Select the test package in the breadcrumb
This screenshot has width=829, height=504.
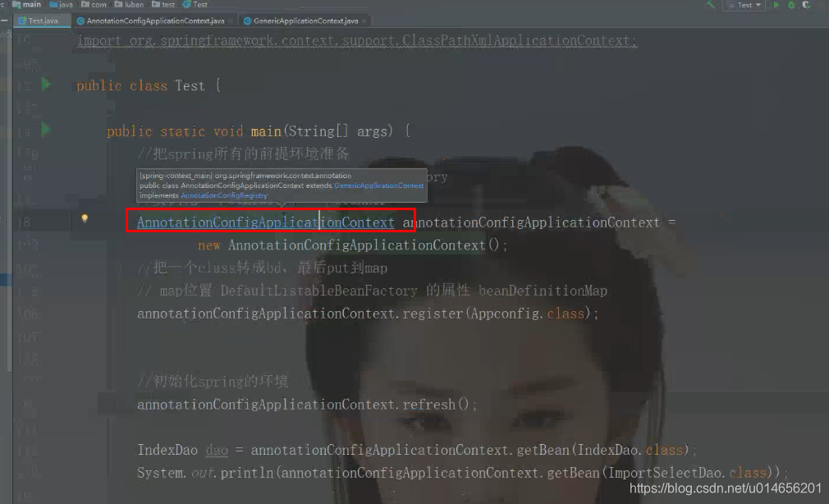pos(163,4)
